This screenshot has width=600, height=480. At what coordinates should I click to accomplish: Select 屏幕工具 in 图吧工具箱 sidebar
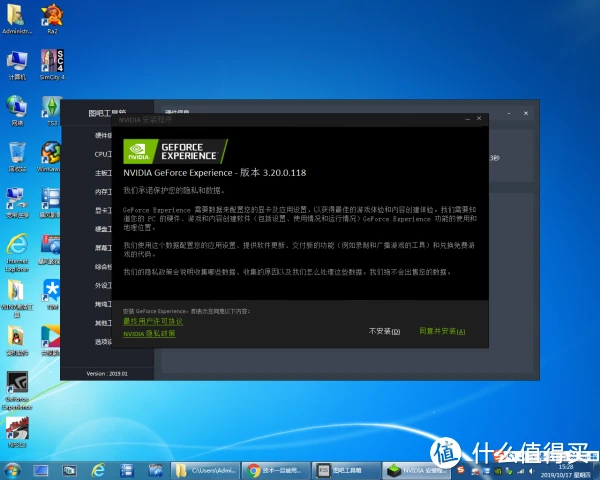coord(103,248)
